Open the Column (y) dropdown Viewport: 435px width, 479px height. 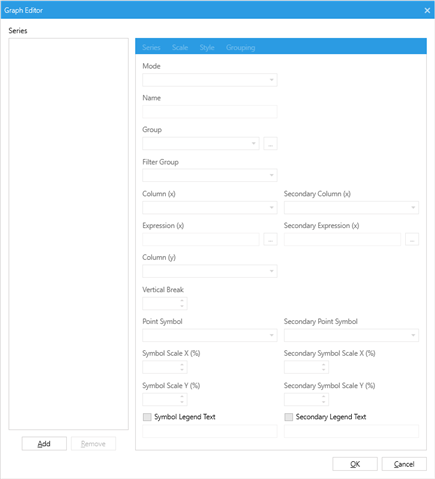point(210,271)
